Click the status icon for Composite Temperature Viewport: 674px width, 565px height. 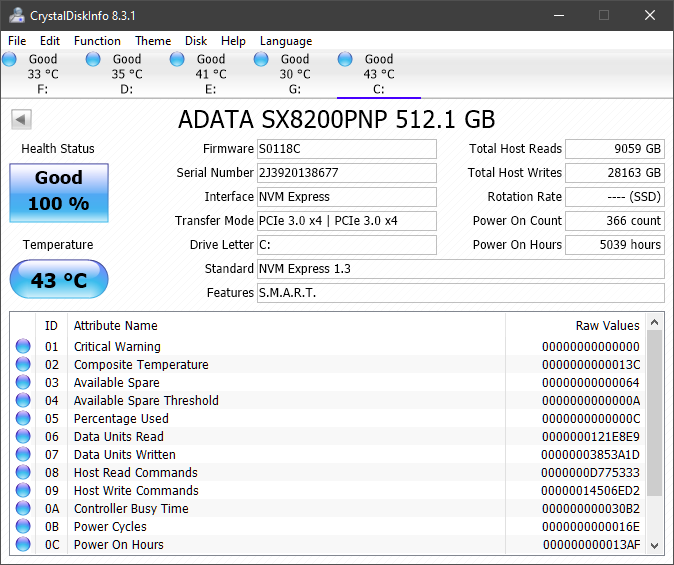click(x=23, y=364)
